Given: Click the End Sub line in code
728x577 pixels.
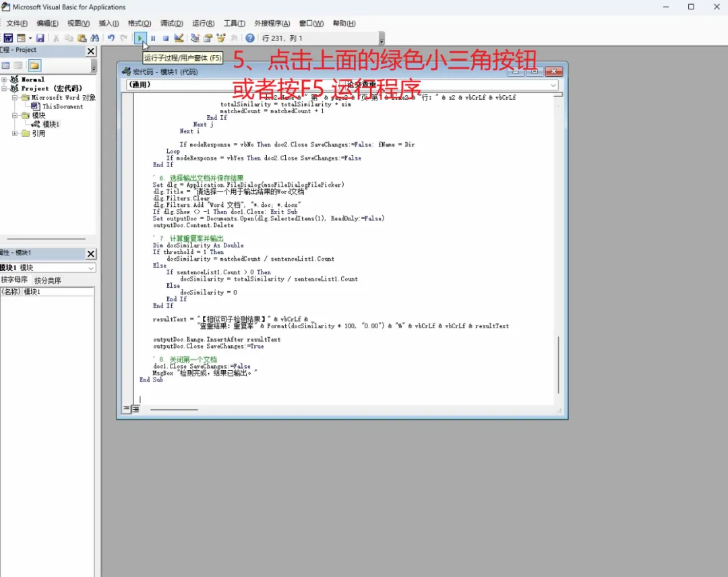Looking at the screenshot, I should coord(152,379).
